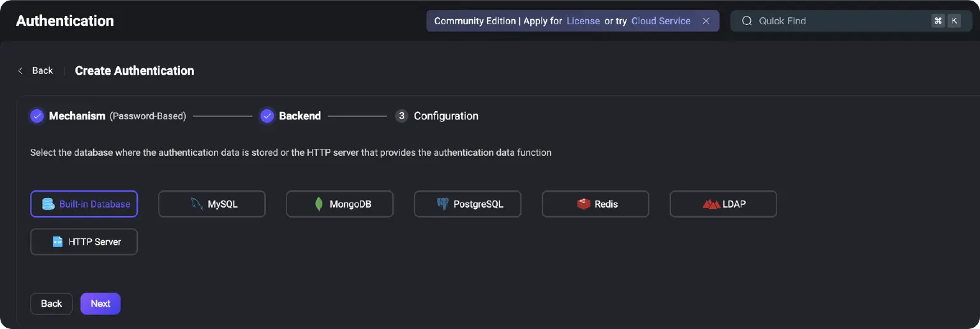Click the Redis red cube icon
The height and width of the screenshot is (329, 980).
pos(583,204)
